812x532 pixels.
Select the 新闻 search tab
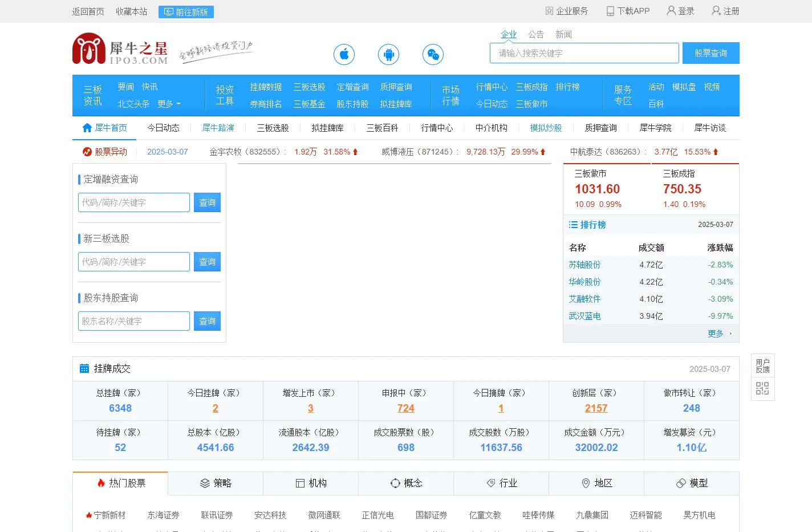(563, 34)
